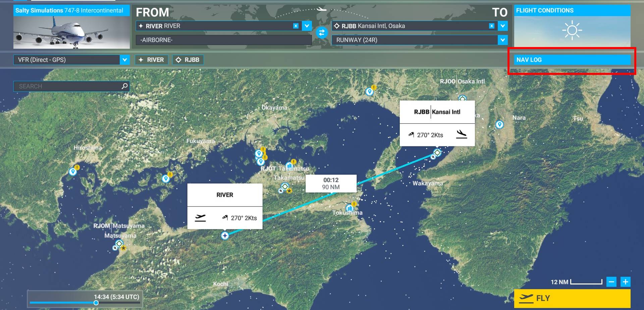Expand the departure airport dropdown

(307, 26)
